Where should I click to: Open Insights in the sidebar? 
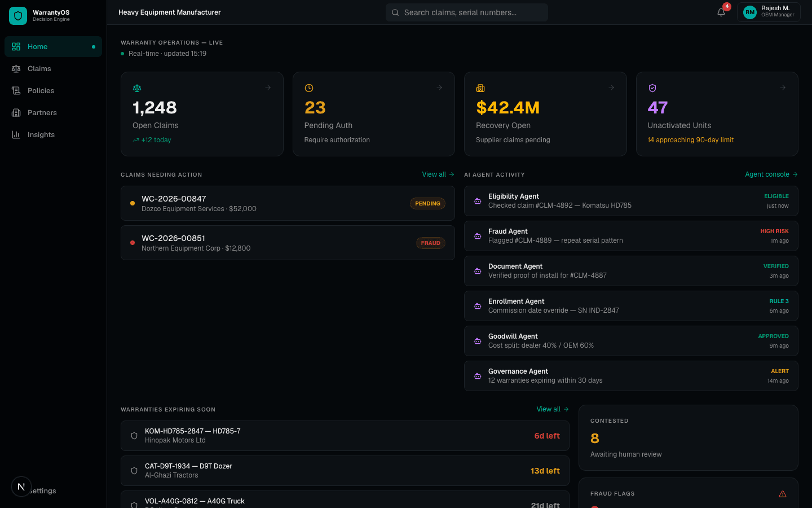coord(53,135)
